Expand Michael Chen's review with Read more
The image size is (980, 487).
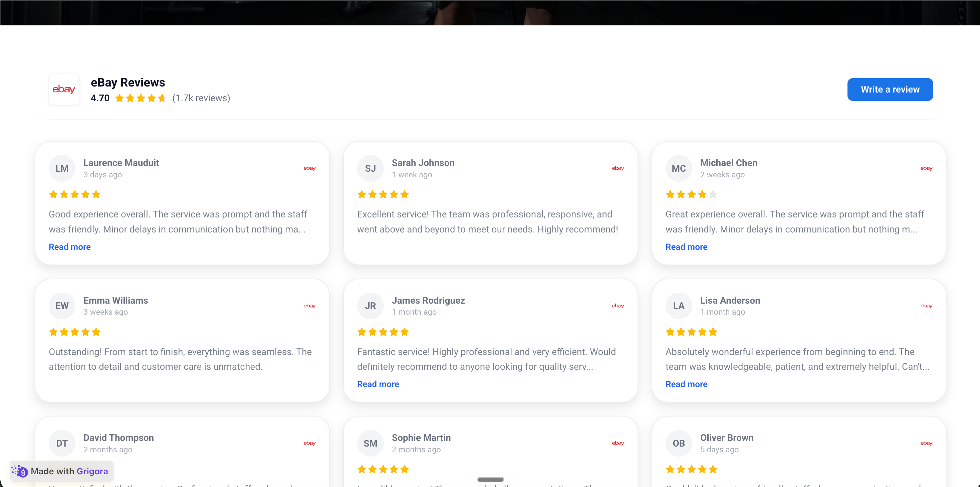(x=686, y=247)
